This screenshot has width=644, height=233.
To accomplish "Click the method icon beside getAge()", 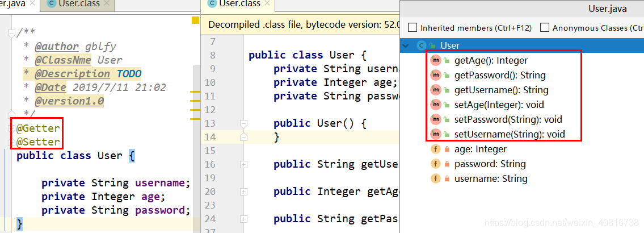I will tap(435, 60).
